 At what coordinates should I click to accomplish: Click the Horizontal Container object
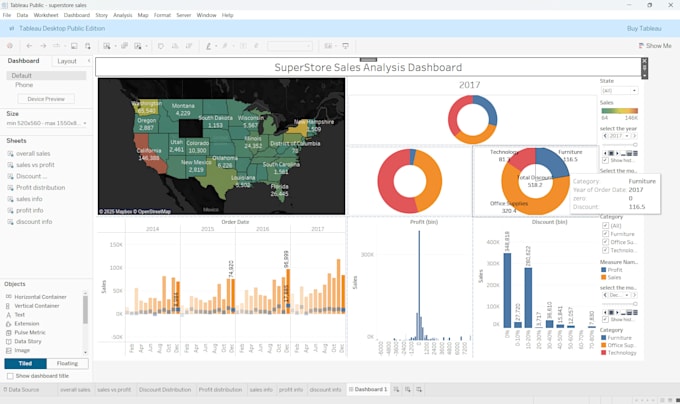point(36,297)
